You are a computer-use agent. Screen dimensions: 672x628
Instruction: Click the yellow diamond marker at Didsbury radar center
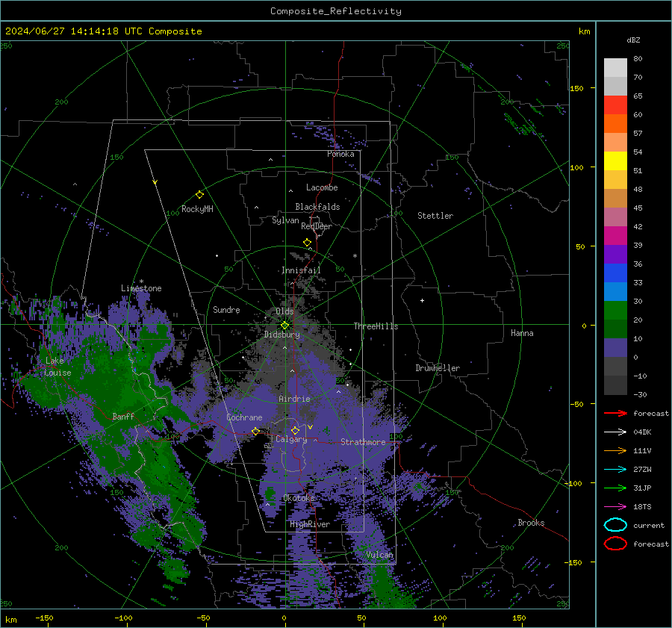[x=284, y=326]
